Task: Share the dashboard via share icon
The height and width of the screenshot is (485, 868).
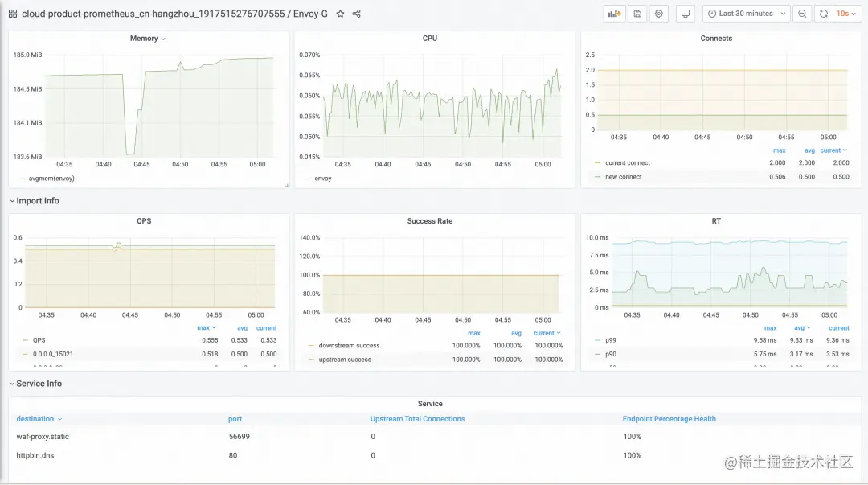Action: coord(357,14)
